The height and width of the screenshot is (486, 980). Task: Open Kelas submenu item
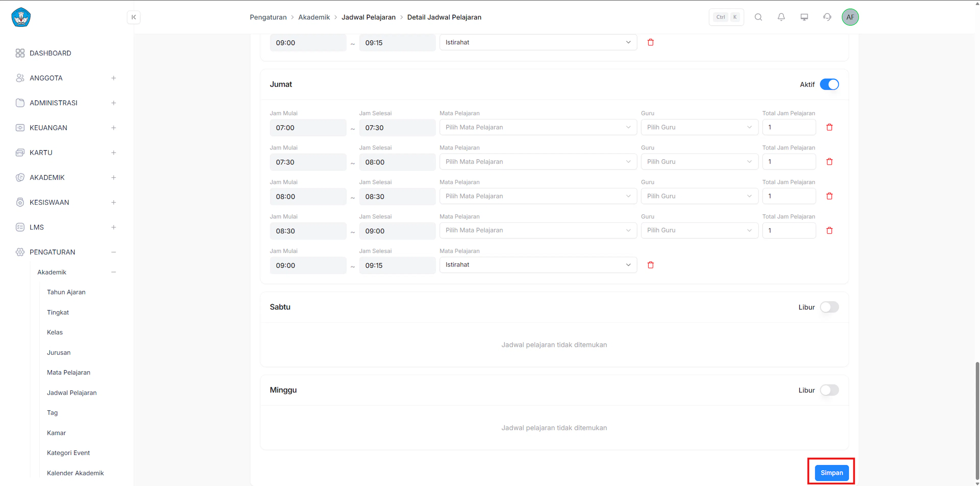(55, 332)
